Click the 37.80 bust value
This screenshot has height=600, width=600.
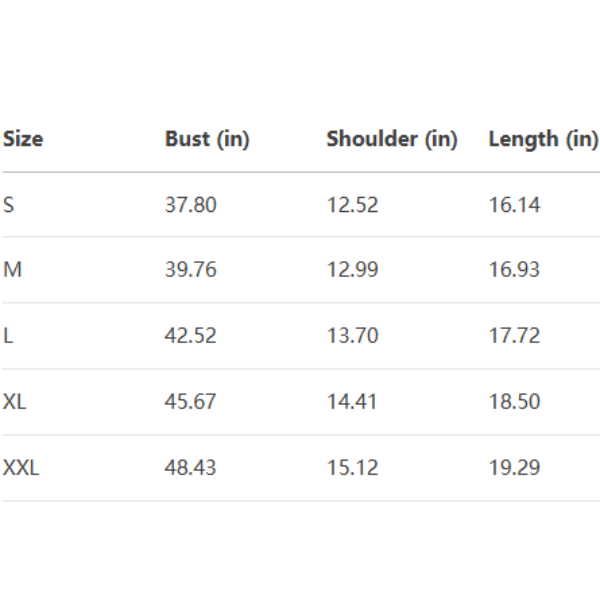coord(190,205)
